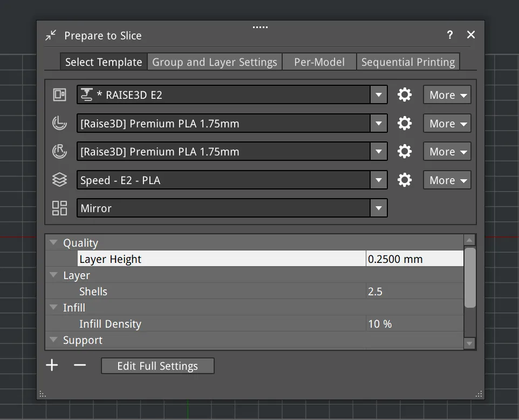Click the right extruder filament icon

[59, 151]
